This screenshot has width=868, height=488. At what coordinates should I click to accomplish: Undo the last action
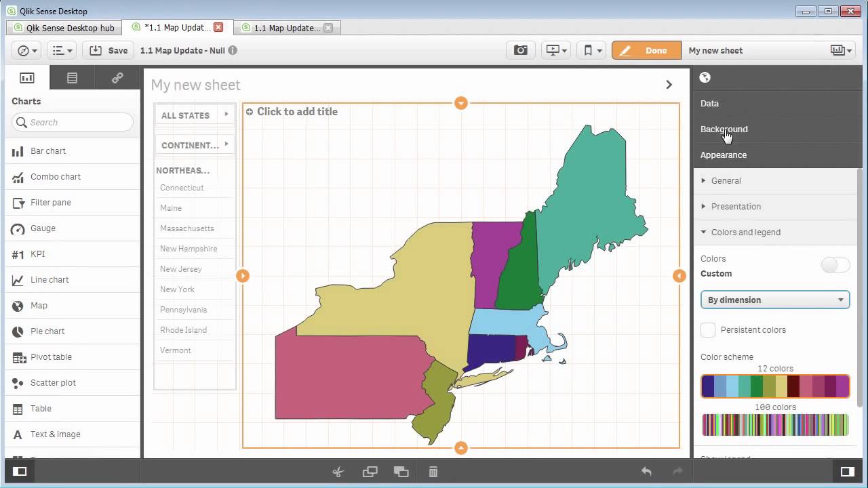(x=646, y=472)
